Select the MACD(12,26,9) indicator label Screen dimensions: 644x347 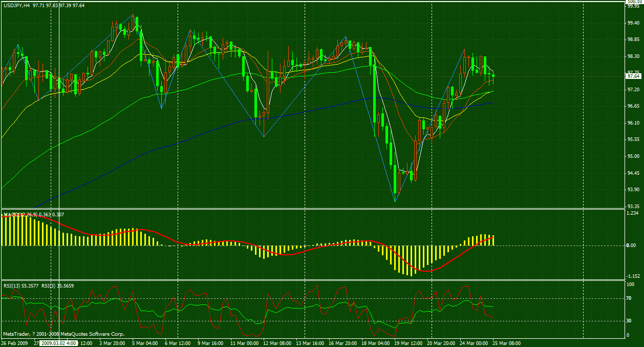pos(19,214)
